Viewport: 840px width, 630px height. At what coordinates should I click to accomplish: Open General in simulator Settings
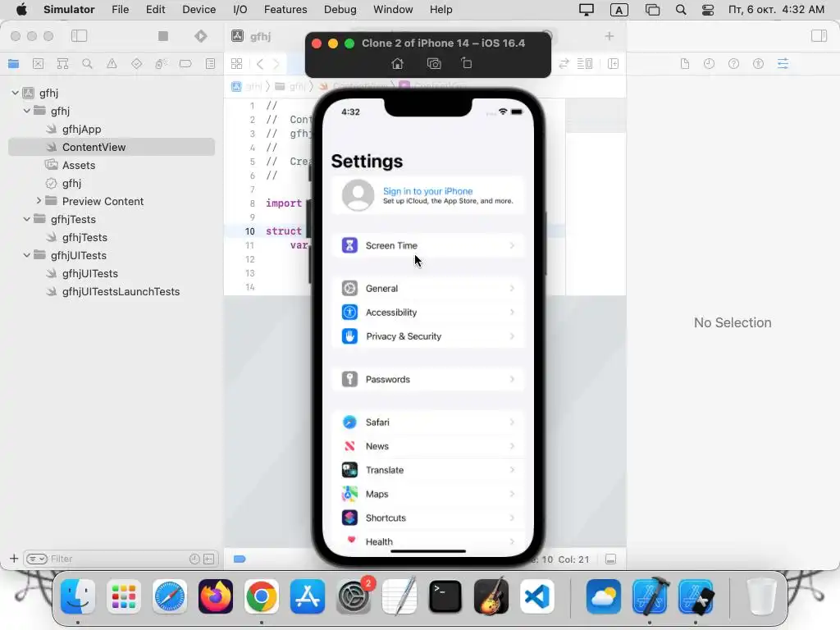pyautogui.click(x=428, y=288)
